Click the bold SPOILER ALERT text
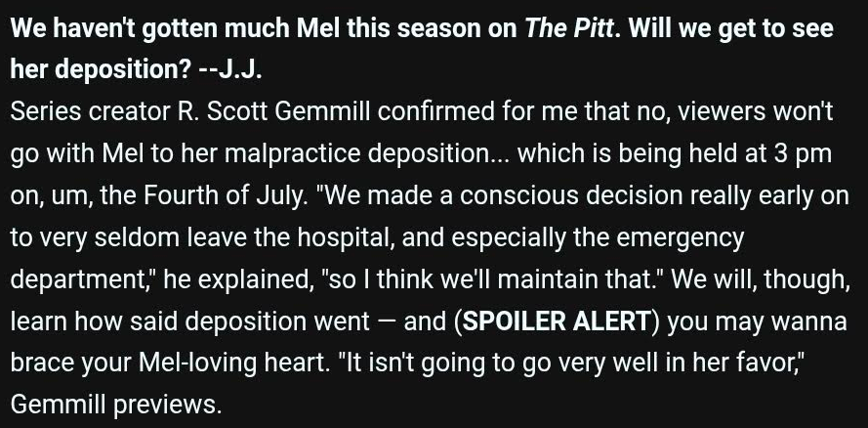This screenshot has height=428, width=868. point(557,321)
